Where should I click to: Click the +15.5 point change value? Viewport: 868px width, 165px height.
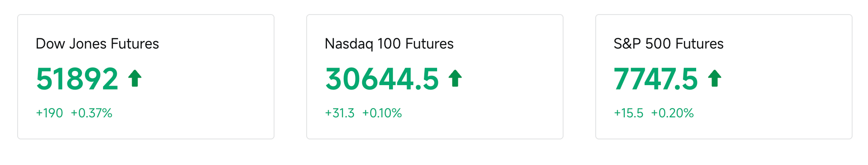click(x=629, y=113)
